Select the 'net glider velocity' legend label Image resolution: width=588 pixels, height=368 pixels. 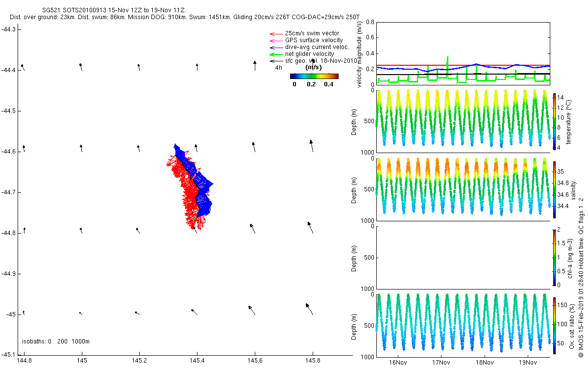[x=310, y=54]
